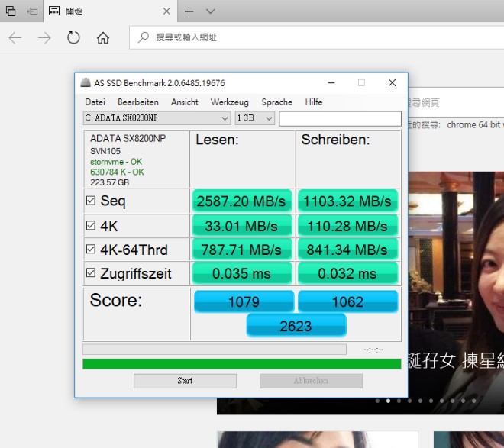The width and height of the screenshot is (504, 448).
Task: Click the AS SSD Benchmark title bar icon
Action: point(86,83)
